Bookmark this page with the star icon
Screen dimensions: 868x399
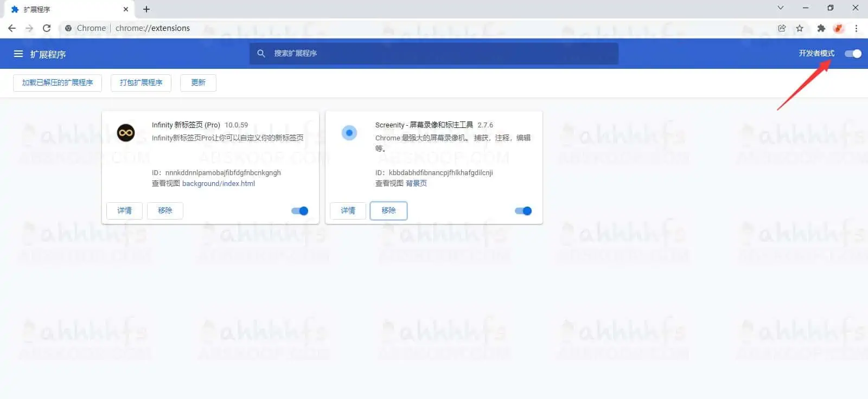point(800,28)
